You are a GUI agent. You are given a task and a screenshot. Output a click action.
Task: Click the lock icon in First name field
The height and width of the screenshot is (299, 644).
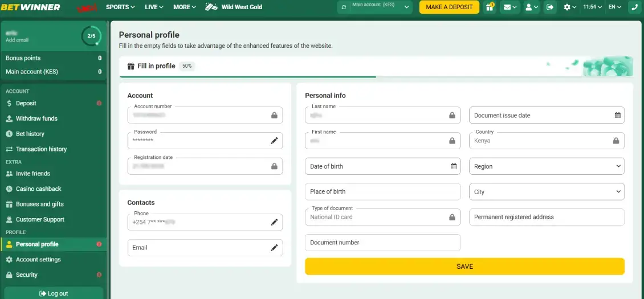pyautogui.click(x=452, y=141)
